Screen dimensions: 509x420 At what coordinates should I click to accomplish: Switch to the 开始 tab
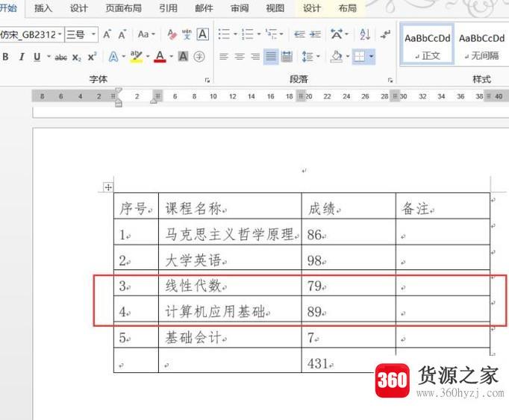8,8
